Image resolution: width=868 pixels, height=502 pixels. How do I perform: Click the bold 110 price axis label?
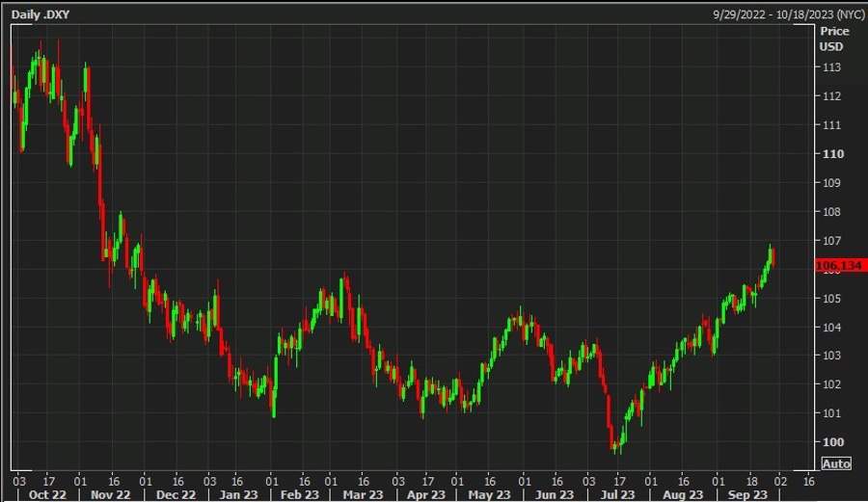coord(832,154)
